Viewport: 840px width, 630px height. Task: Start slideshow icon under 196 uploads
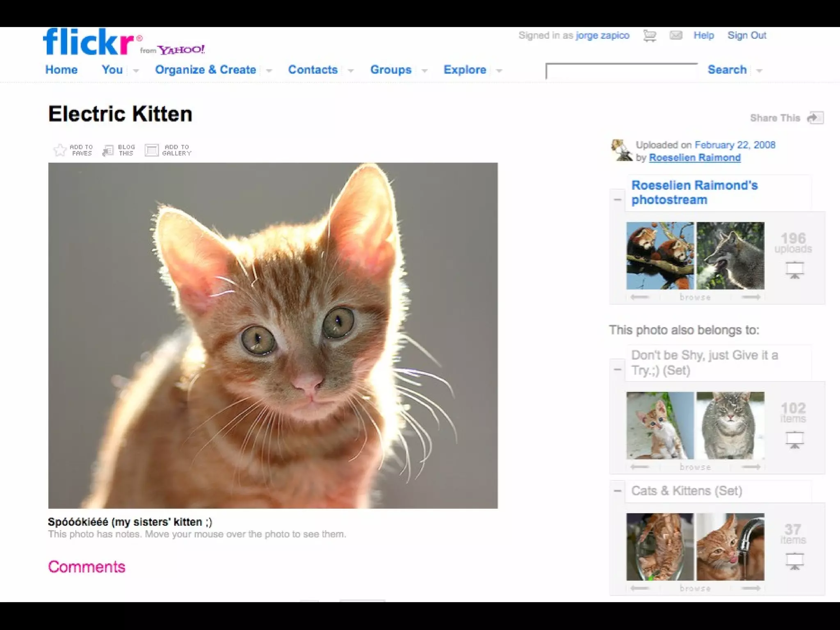(x=794, y=270)
